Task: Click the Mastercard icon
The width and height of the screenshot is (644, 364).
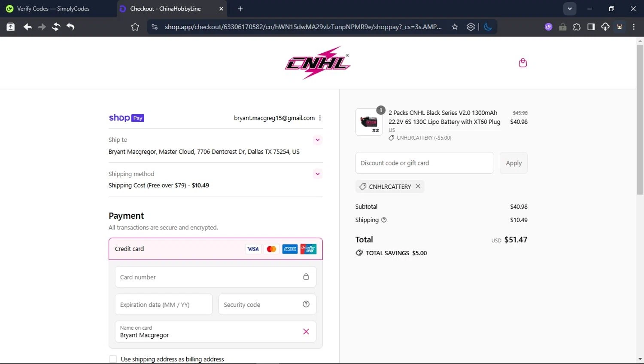Action: tap(271, 249)
